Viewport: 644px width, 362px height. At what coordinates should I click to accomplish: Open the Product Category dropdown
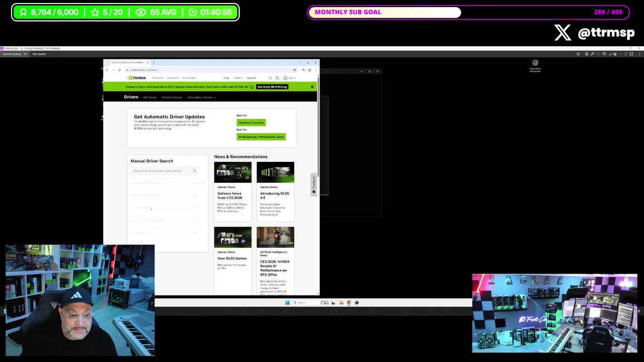[x=164, y=183]
